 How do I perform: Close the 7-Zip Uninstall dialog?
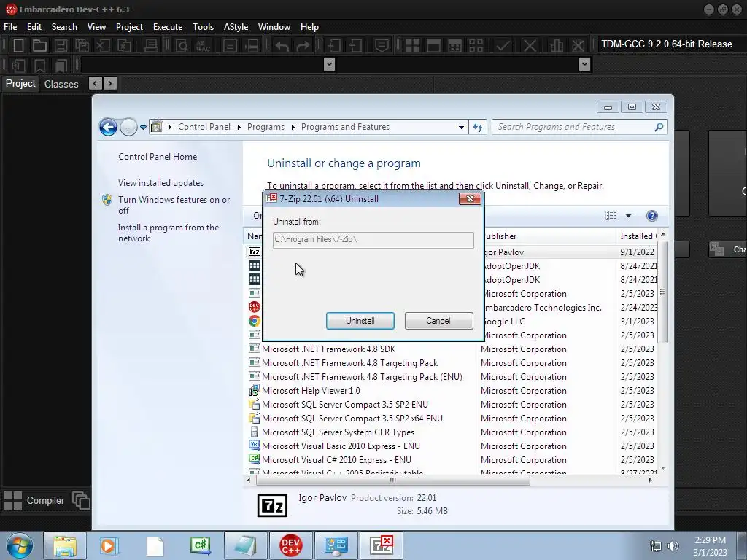(x=470, y=199)
